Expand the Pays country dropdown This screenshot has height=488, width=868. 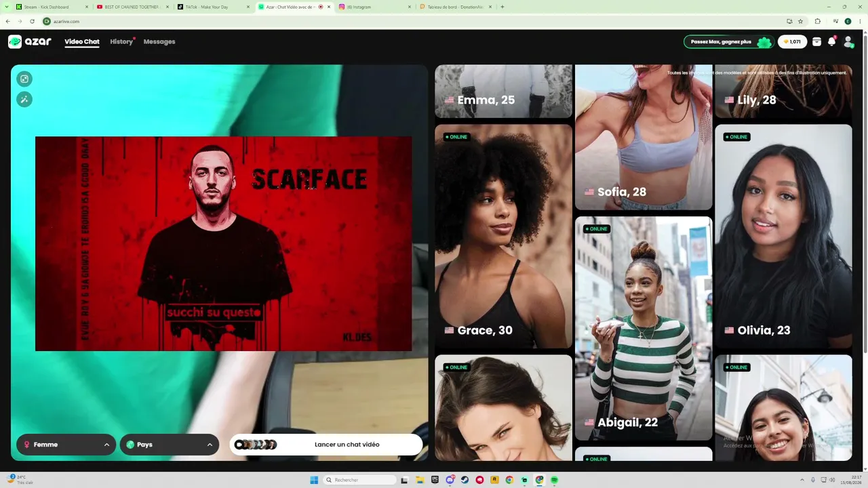click(169, 445)
